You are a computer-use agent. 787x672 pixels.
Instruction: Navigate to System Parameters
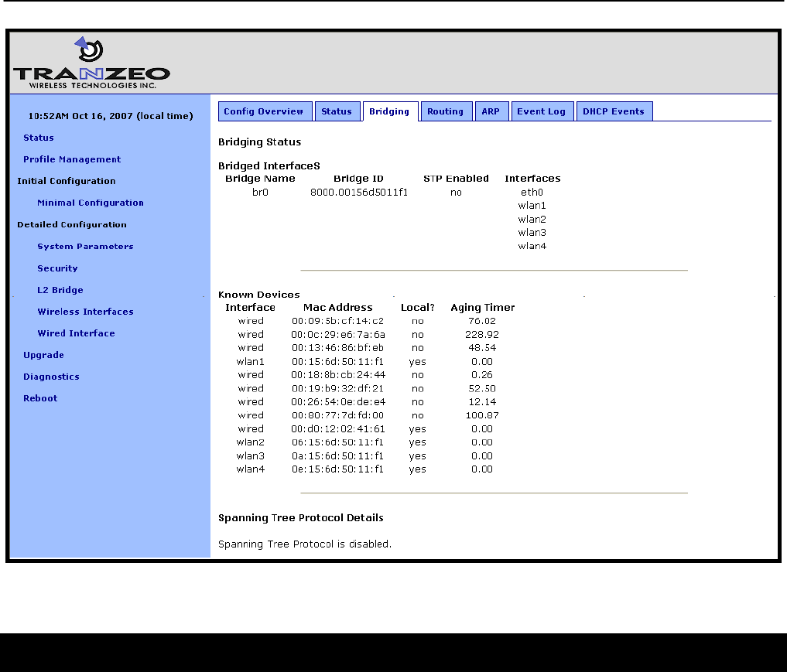(85, 246)
